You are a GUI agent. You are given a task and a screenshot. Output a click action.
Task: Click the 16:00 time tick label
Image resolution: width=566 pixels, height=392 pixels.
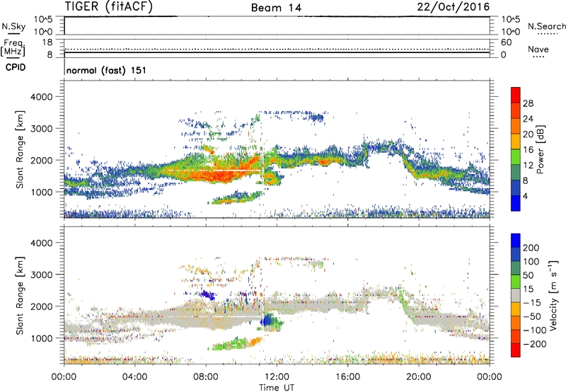click(x=347, y=377)
